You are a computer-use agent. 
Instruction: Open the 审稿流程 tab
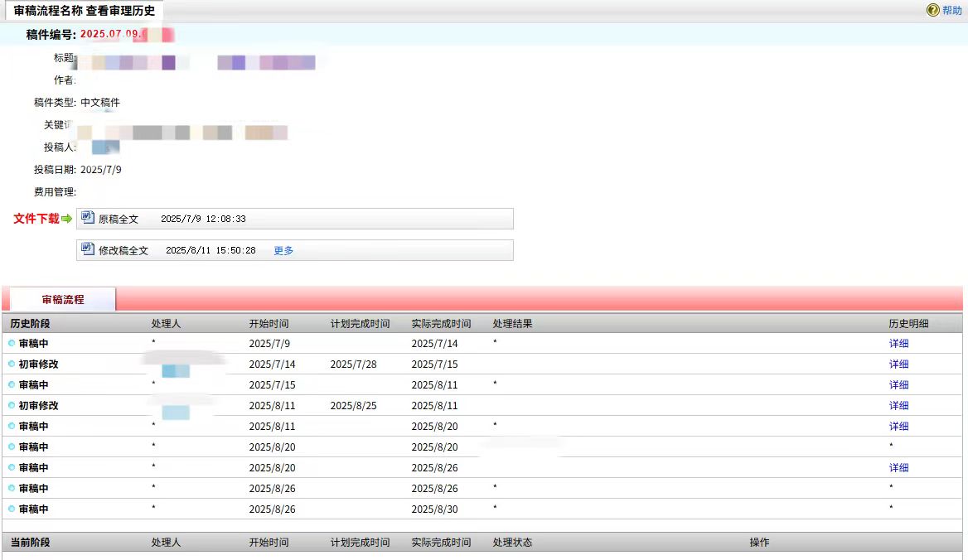[x=63, y=299]
